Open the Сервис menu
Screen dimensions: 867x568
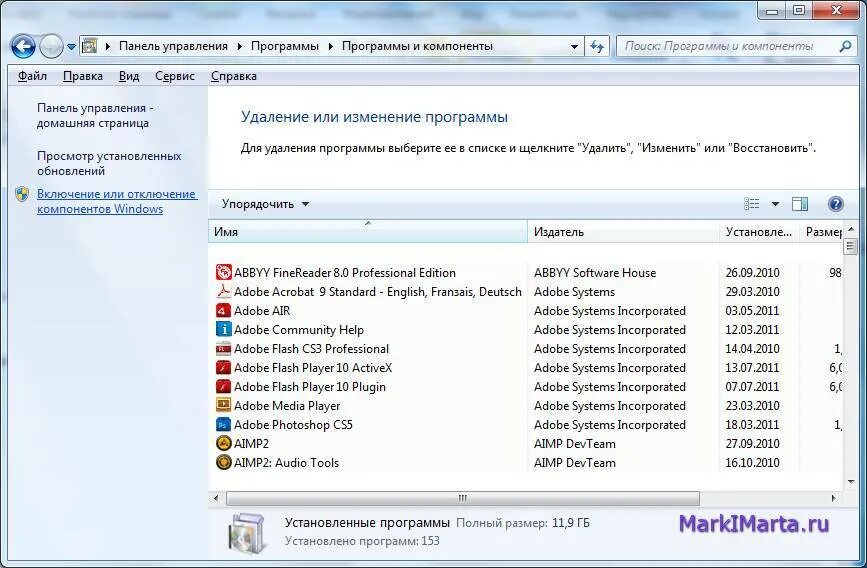point(175,76)
